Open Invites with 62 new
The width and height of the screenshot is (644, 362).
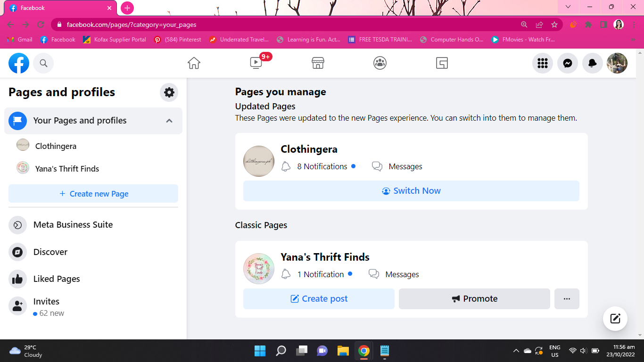[x=93, y=307]
